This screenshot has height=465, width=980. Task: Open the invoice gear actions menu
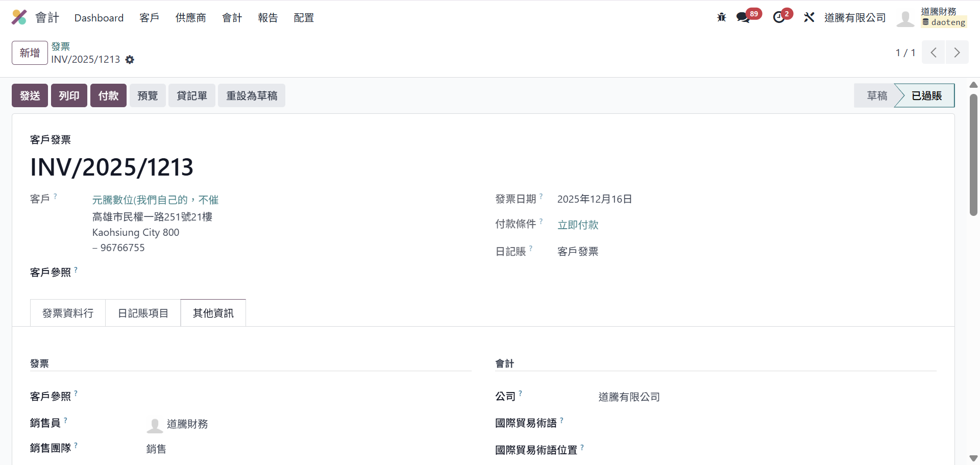point(130,60)
